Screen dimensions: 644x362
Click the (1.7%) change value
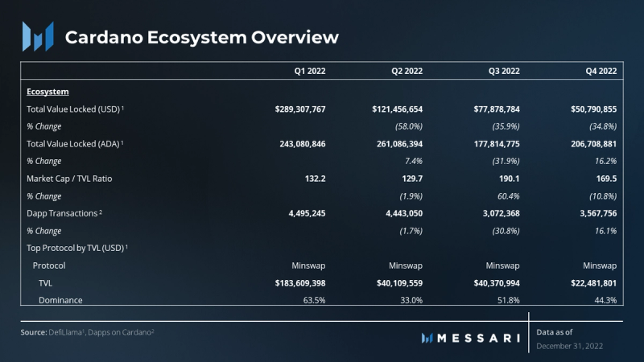[x=411, y=231]
